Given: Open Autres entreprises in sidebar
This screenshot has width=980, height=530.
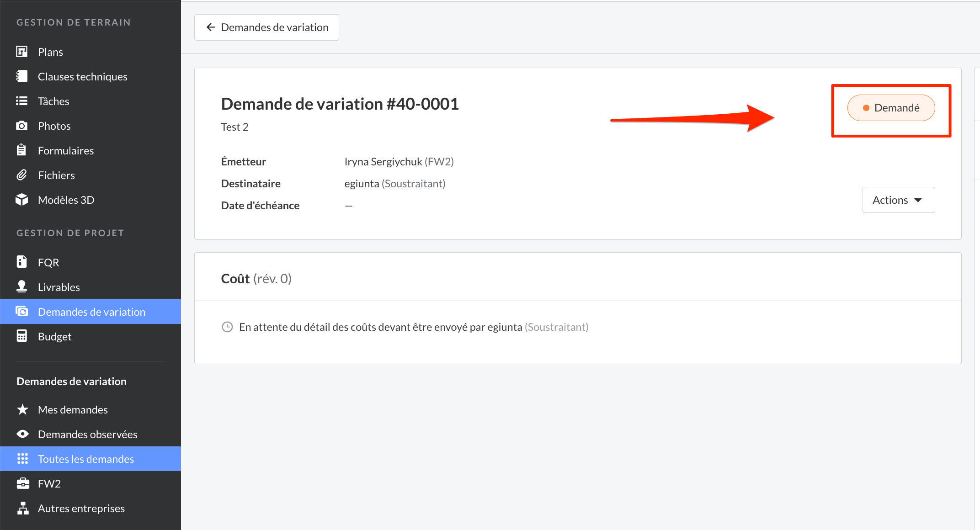Looking at the screenshot, I should click(x=81, y=508).
